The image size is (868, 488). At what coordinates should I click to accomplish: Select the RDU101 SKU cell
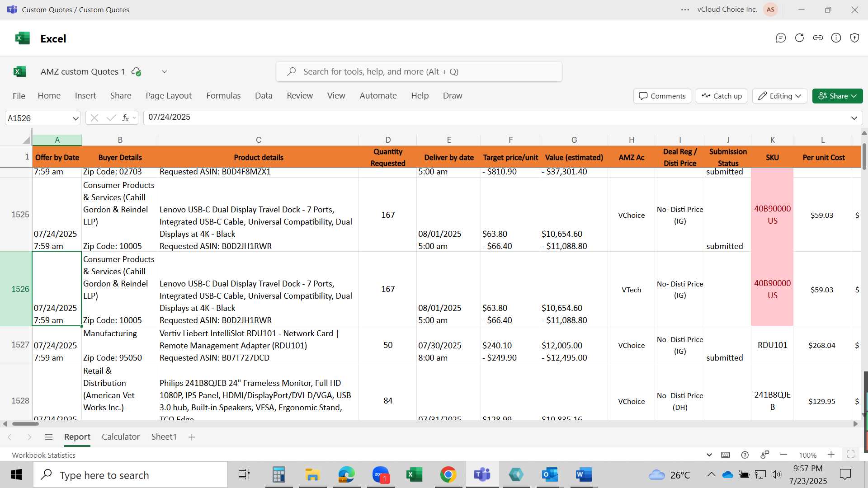pyautogui.click(x=772, y=345)
